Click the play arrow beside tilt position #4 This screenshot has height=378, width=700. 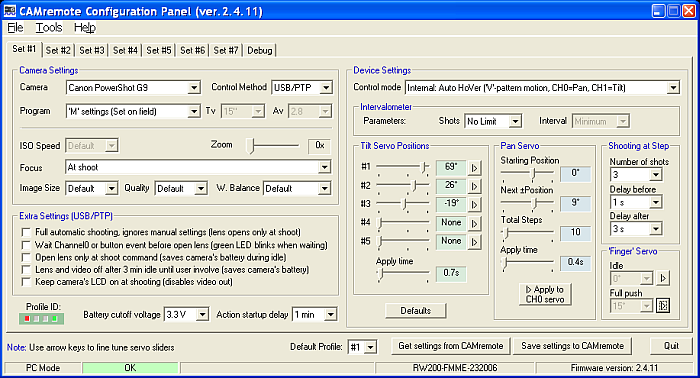474,223
